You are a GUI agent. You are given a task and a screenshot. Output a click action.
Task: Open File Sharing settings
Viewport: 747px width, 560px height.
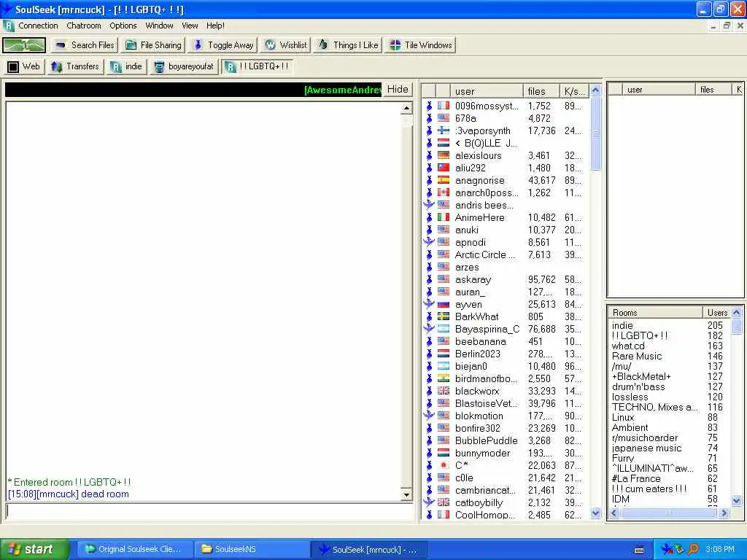click(154, 45)
